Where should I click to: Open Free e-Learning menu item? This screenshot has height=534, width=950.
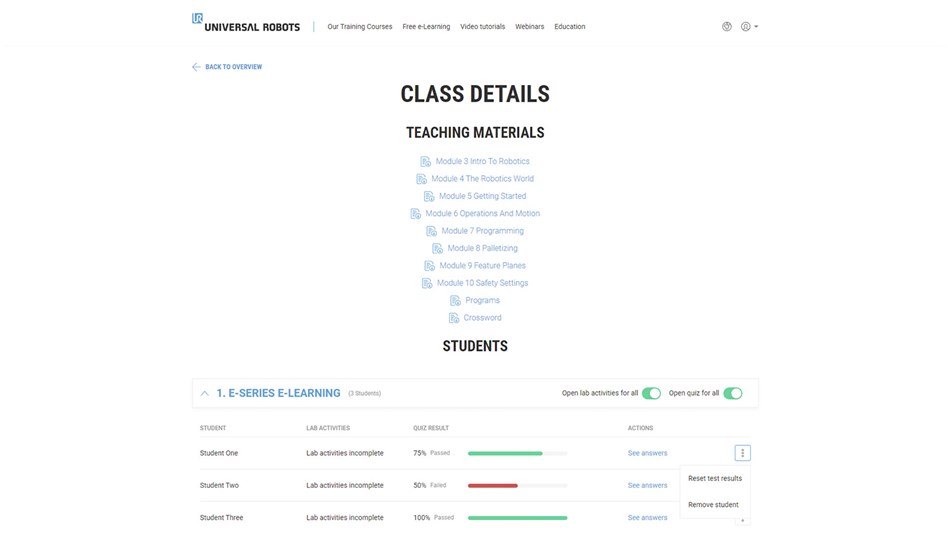(x=426, y=27)
